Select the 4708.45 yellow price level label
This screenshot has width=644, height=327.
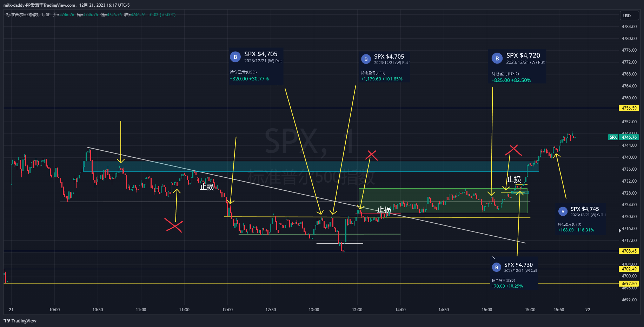tap(629, 251)
